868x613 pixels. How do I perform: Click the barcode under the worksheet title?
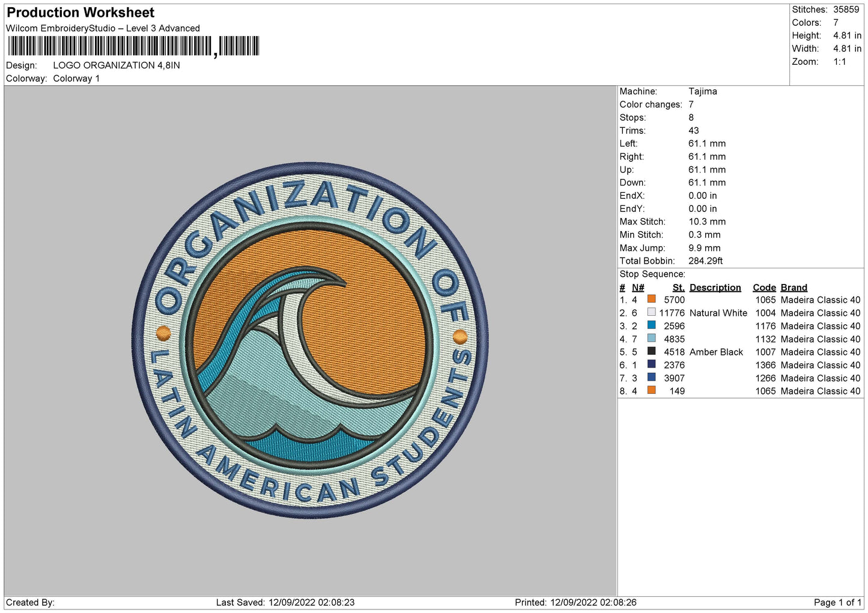coord(133,46)
